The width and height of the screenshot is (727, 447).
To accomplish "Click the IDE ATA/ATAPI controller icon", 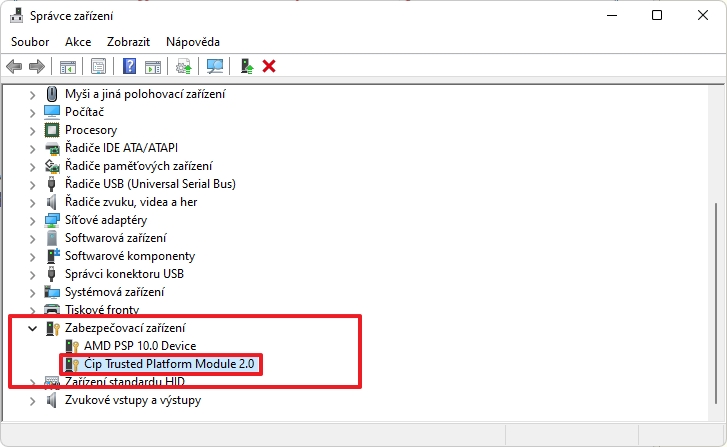I will pos(52,148).
